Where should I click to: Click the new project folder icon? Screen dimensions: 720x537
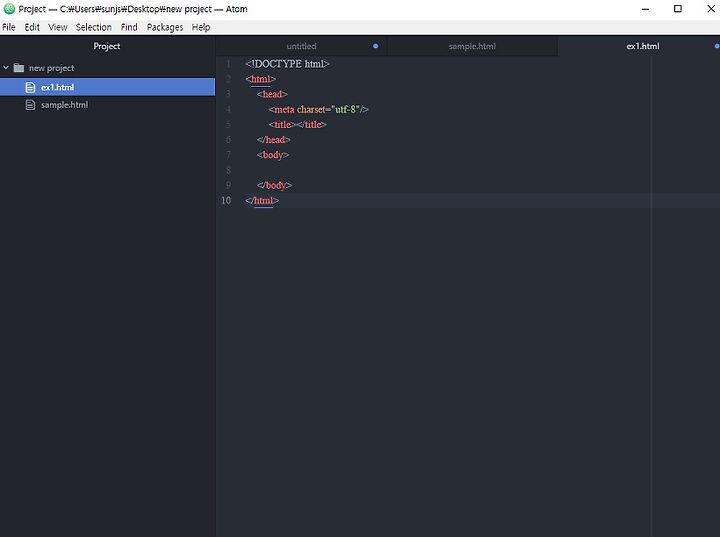(x=19, y=68)
